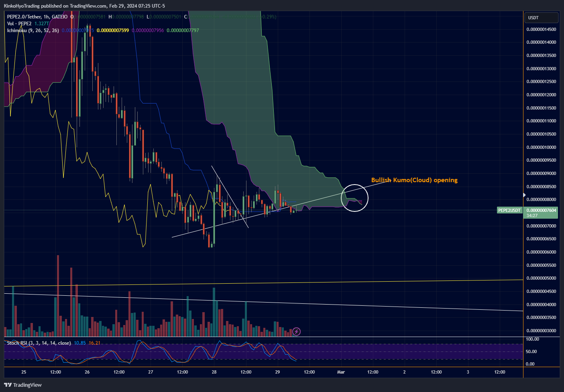The width and height of the screenshot is (564, 392).
Task: Click the 'Bullish Kumo(Cloud) opening' annotation text
Action: (414, 180)
